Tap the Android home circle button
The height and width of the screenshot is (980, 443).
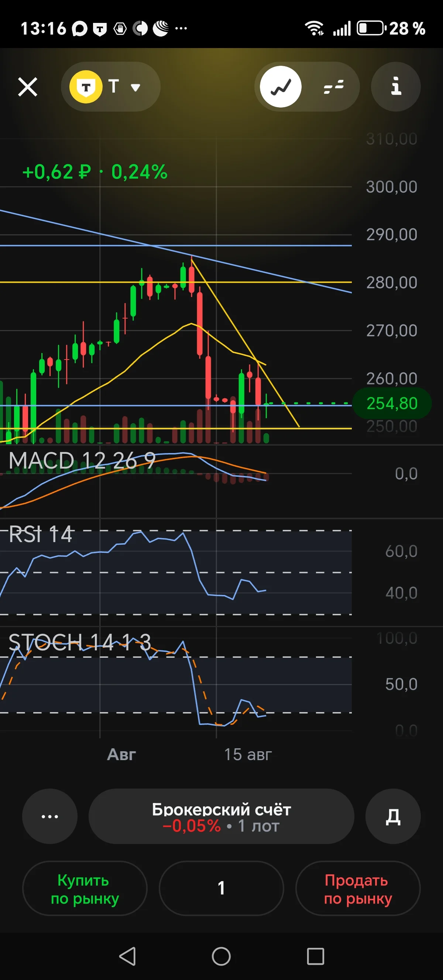tap(221, 956)
